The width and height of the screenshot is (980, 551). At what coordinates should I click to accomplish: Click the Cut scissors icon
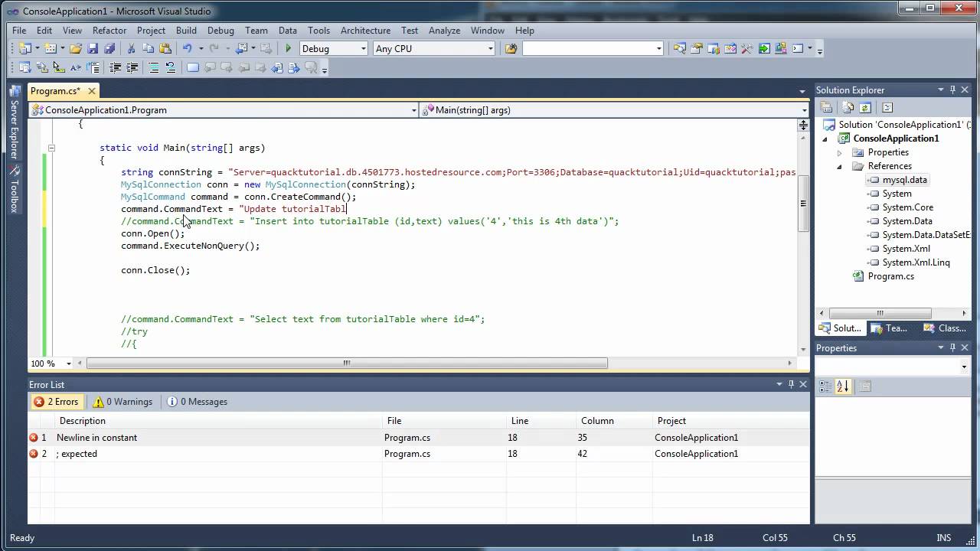coord(131,48)
